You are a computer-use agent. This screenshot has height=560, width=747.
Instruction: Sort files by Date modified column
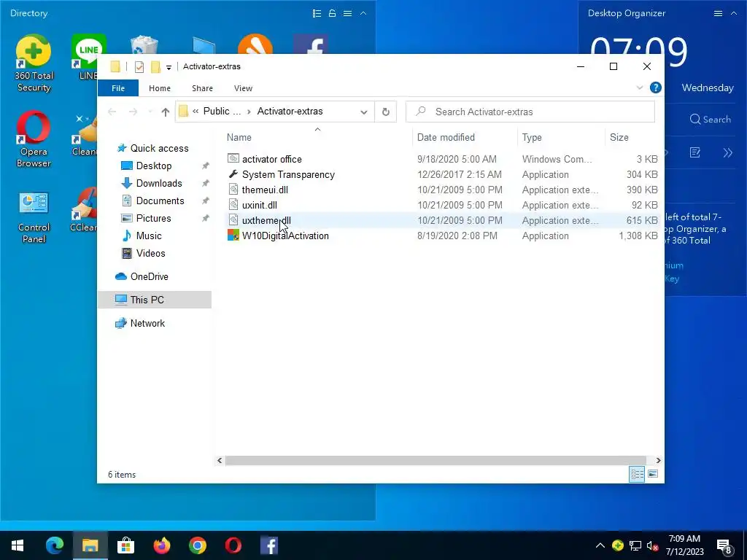click(465, 137)
